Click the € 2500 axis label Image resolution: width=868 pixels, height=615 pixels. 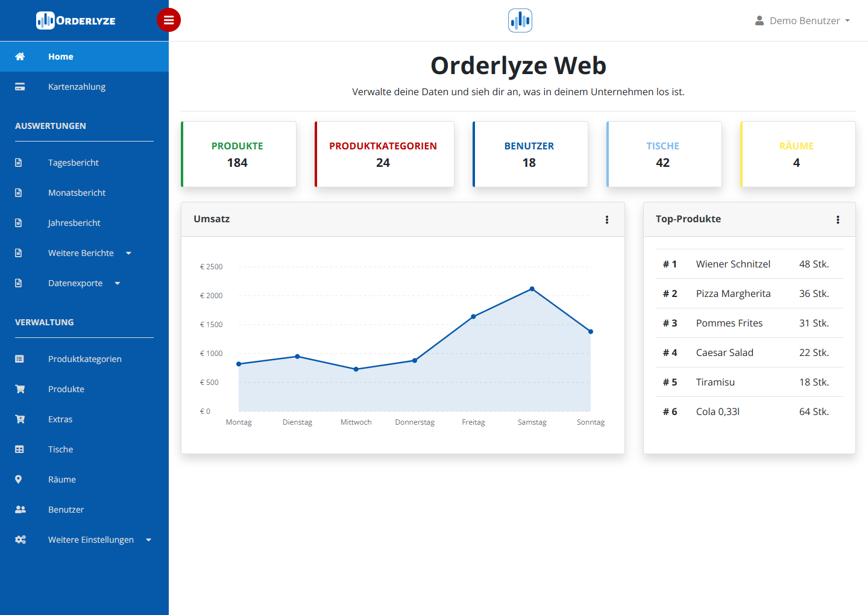(212, 267)
